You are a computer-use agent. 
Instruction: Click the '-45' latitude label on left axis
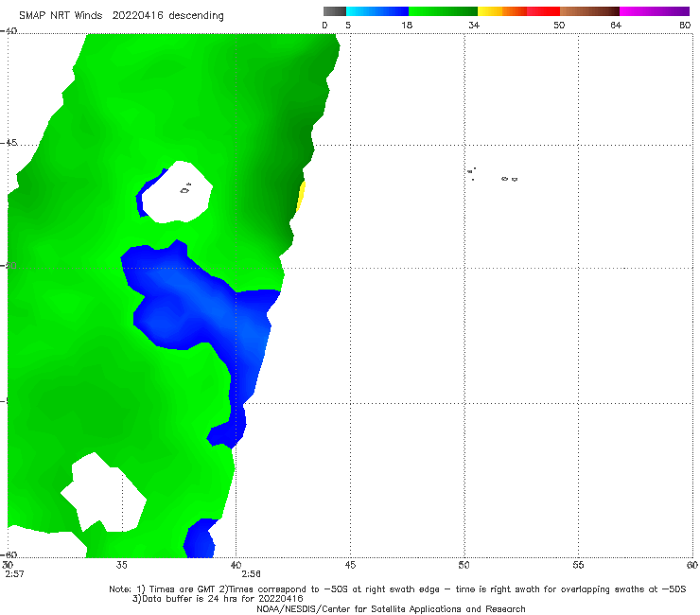point(9,143)
